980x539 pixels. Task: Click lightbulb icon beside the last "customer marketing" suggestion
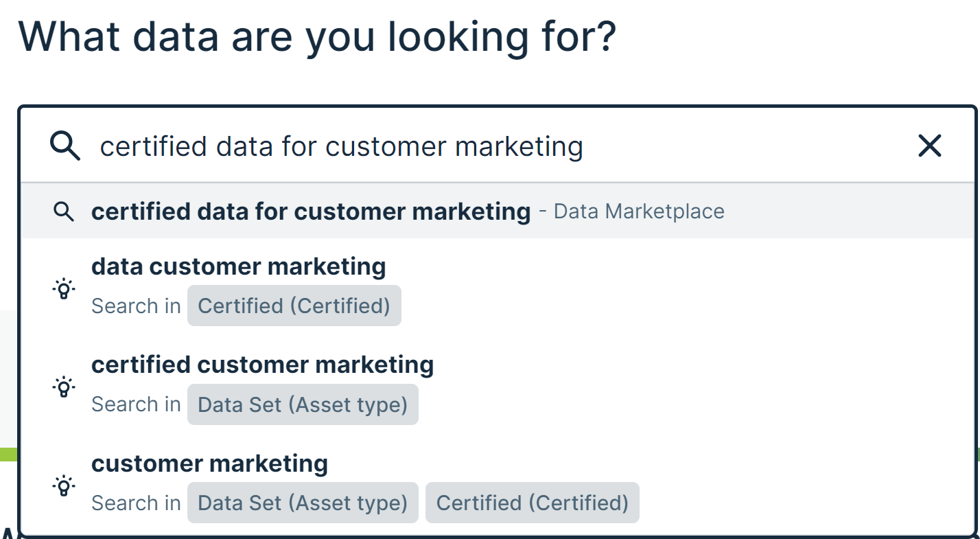(x=64, y=485)
